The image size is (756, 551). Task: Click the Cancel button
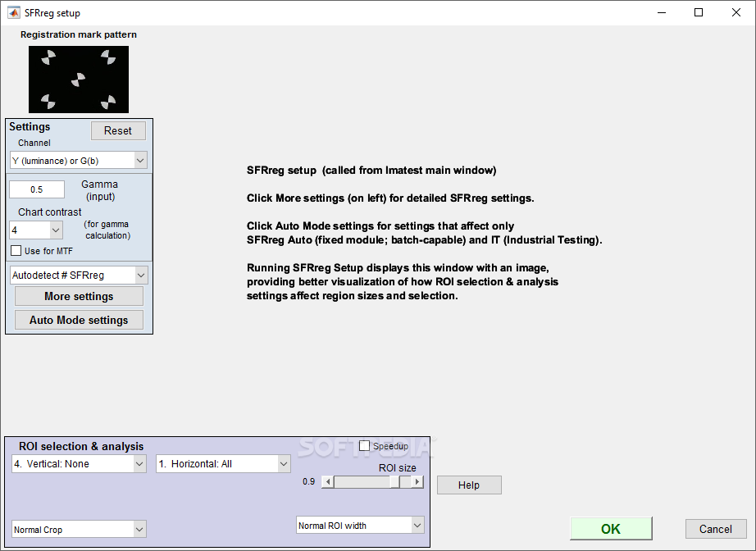pos(716,530)
